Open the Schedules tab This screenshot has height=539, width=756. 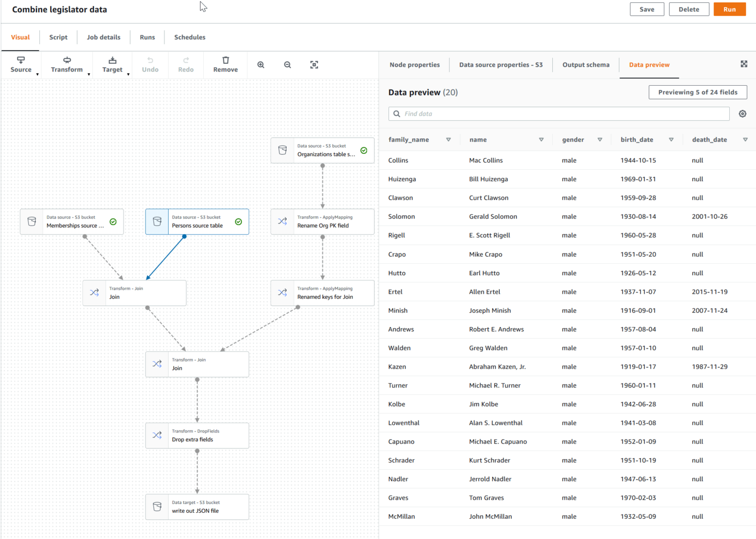click(190, 37)
